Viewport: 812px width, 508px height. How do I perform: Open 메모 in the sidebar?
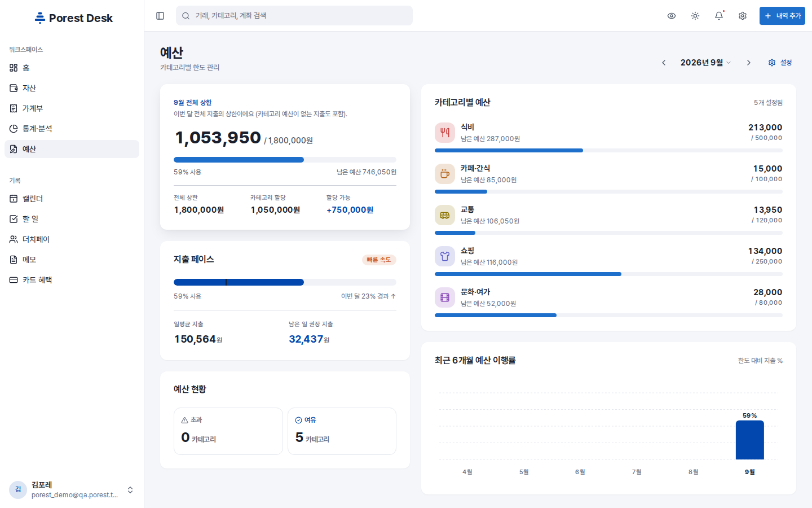click(72, 260)
